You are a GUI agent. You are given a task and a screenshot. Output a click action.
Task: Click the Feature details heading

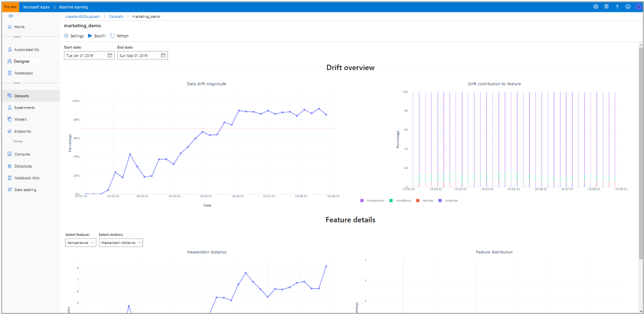click(351, 220)
